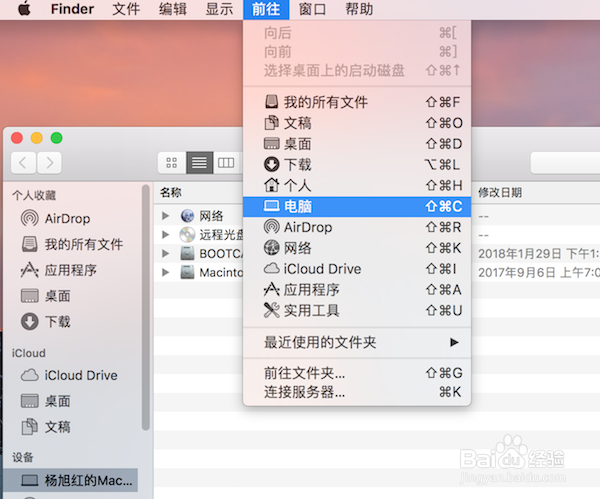Image resolution: width=600 pixels, height=499 pixels.
Task: Sort by 修改日期 column header
Action: pyautogui.click(x=500, y=192)
